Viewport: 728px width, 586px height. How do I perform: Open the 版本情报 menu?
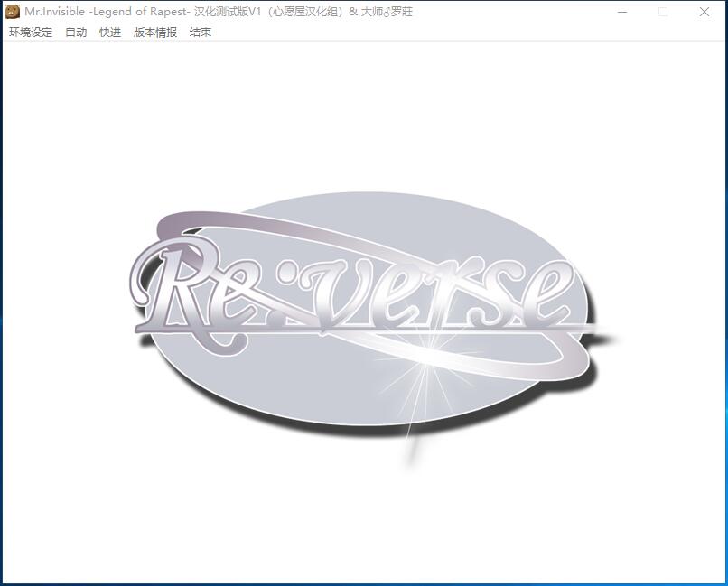click(x=155, y=33)
